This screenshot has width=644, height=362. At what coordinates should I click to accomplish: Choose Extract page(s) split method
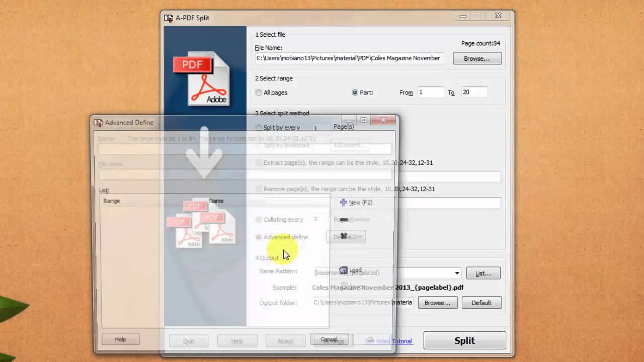point(259,163)
